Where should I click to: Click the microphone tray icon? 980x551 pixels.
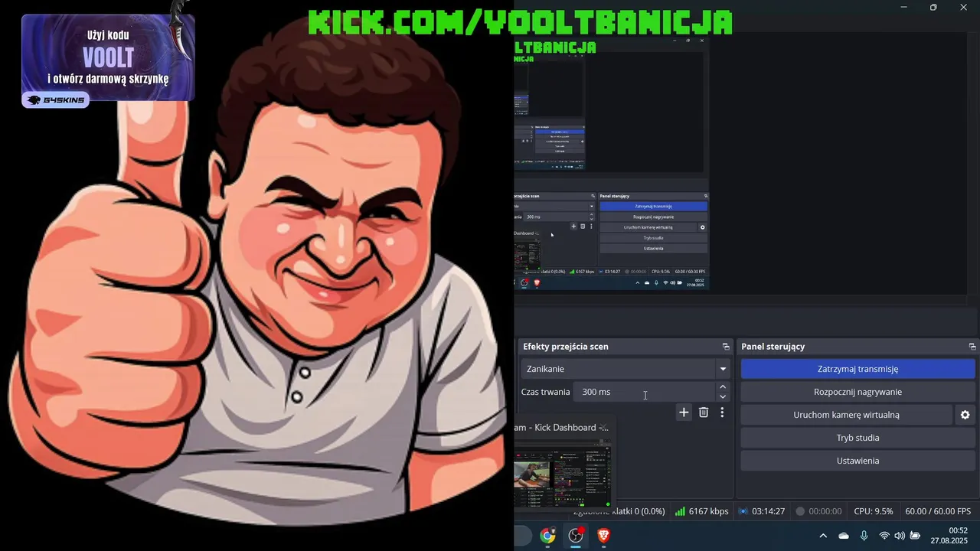(864, 536)
